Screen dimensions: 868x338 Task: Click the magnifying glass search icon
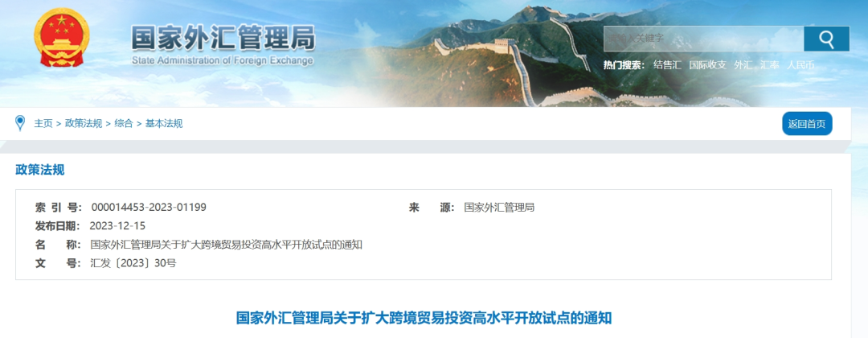(826, 39)
